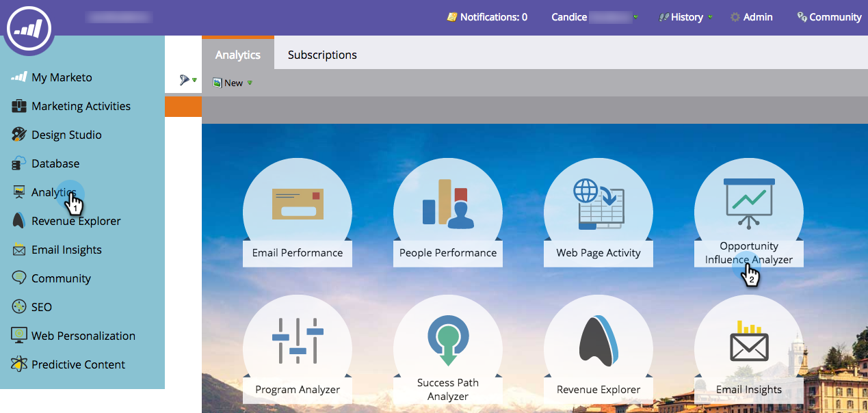Click the Community icon in top bar

click(x=802, y=17)
